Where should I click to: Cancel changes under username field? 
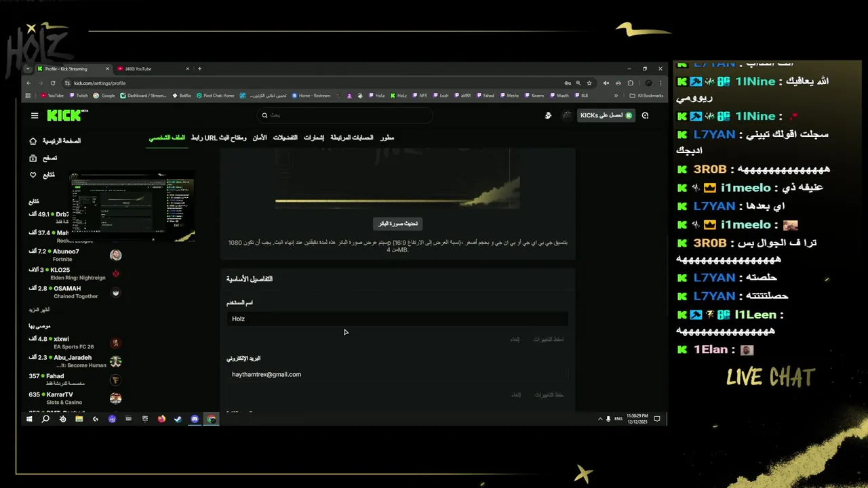tap(515, 339)
